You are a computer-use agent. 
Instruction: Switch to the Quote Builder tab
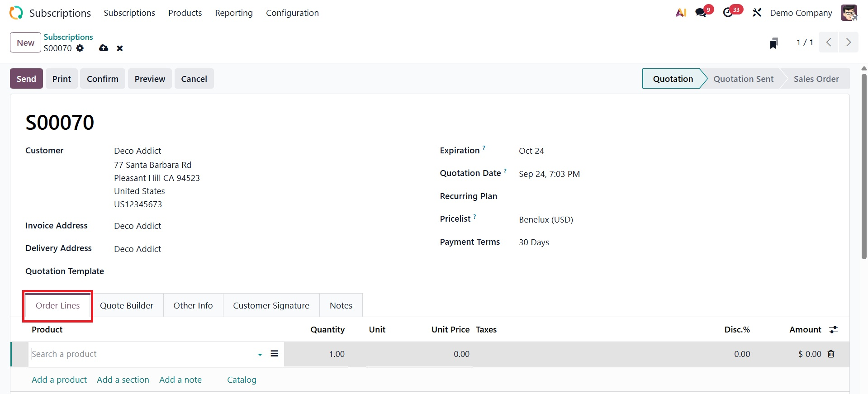click(127, 306)
